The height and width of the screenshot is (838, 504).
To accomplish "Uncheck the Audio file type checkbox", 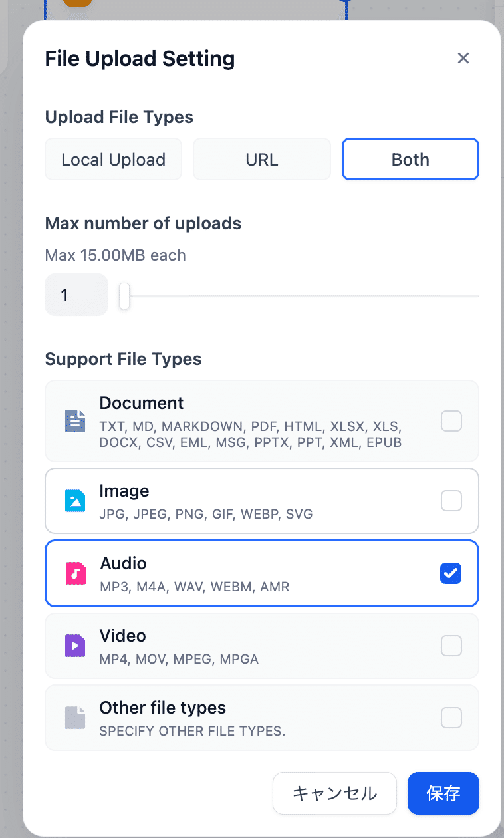I will click(451, 573).
